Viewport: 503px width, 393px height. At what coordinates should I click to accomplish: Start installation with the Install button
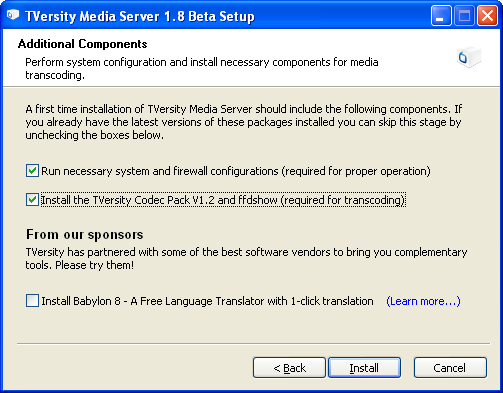point(364,368)
